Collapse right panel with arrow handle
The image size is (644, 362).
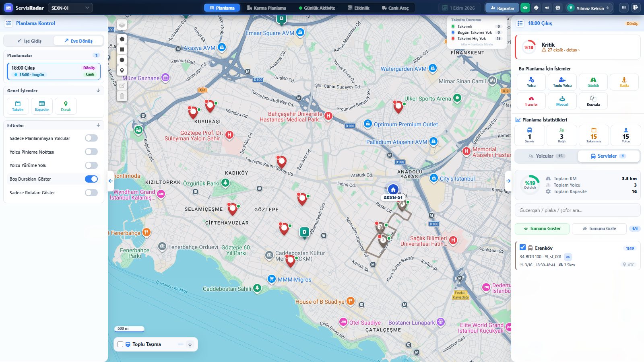508,181
